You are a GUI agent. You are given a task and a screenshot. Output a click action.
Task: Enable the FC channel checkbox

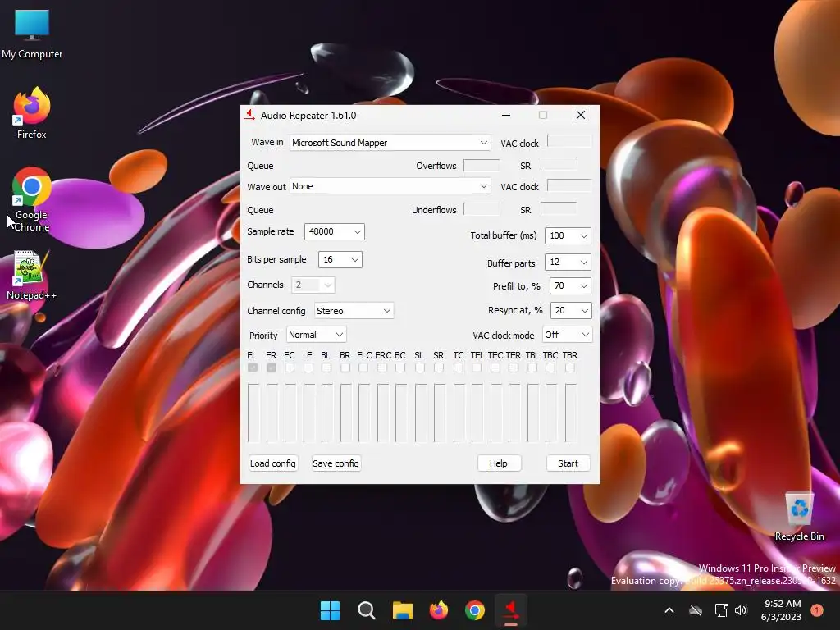tap(290, 367)
